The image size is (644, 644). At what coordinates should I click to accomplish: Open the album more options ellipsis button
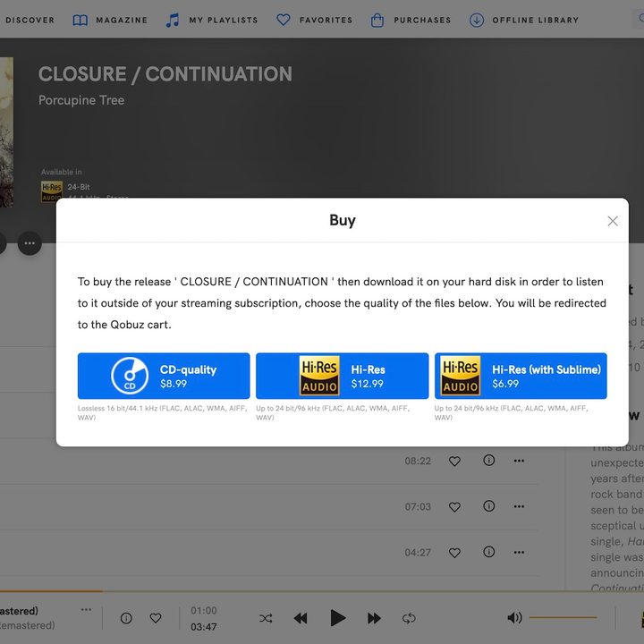(x=30, y=243)
